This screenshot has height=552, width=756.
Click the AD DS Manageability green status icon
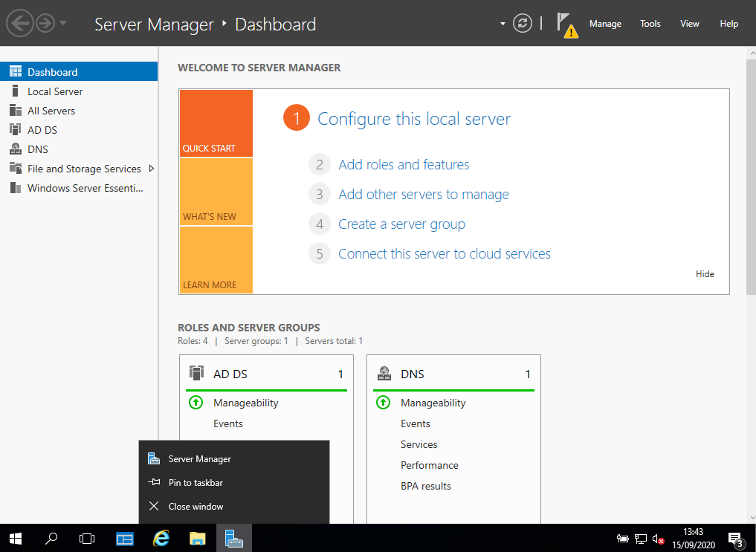coord(196,402)
